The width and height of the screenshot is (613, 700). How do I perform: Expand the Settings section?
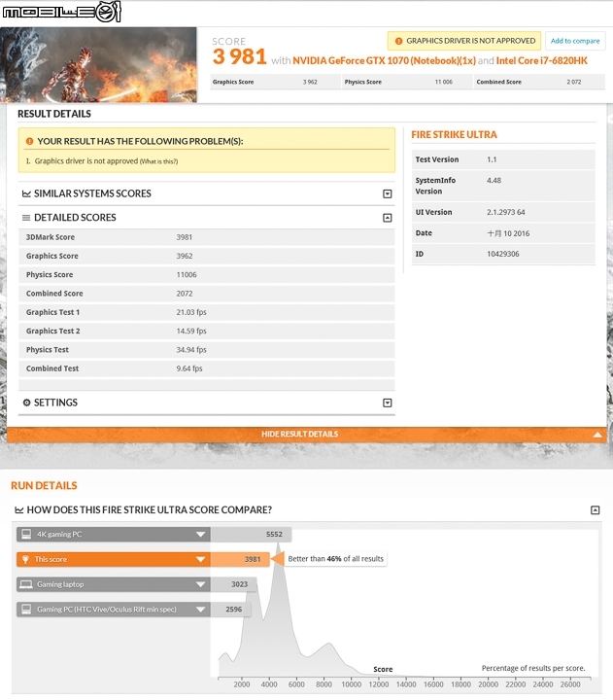coord(388,402)
